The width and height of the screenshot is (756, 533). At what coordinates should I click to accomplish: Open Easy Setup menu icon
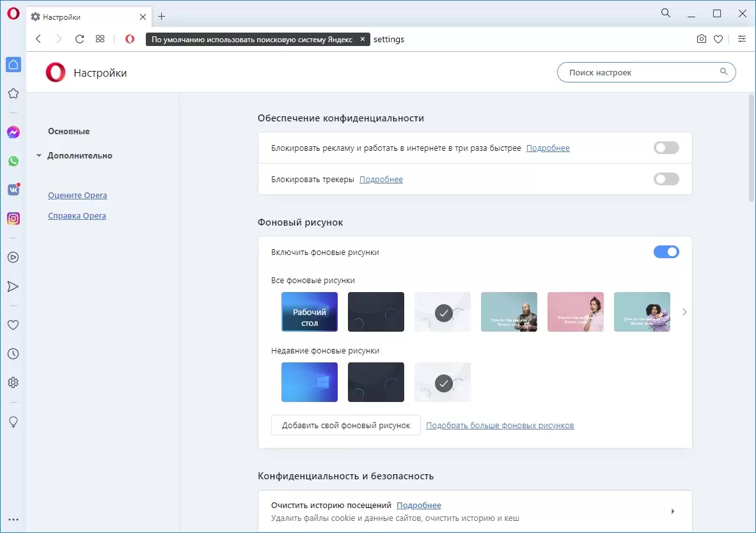[742, 39]
